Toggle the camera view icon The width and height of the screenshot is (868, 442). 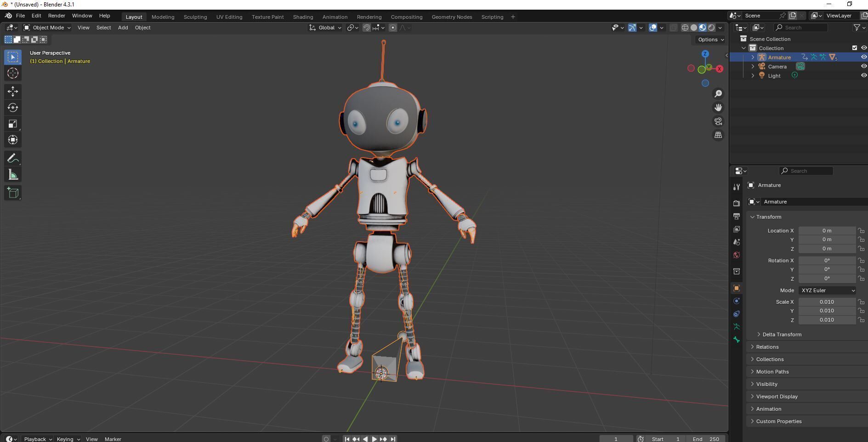click(718, 121)
